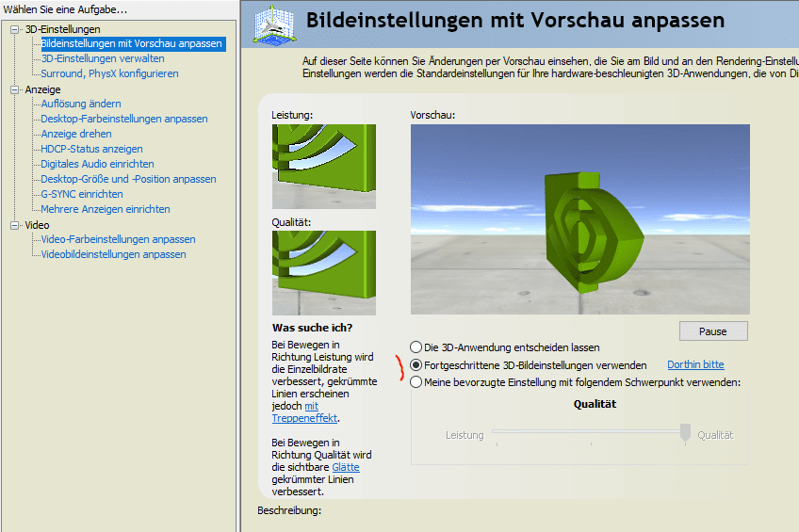Open the 'mit Treppeneffekt' help link

click(304, 418)
